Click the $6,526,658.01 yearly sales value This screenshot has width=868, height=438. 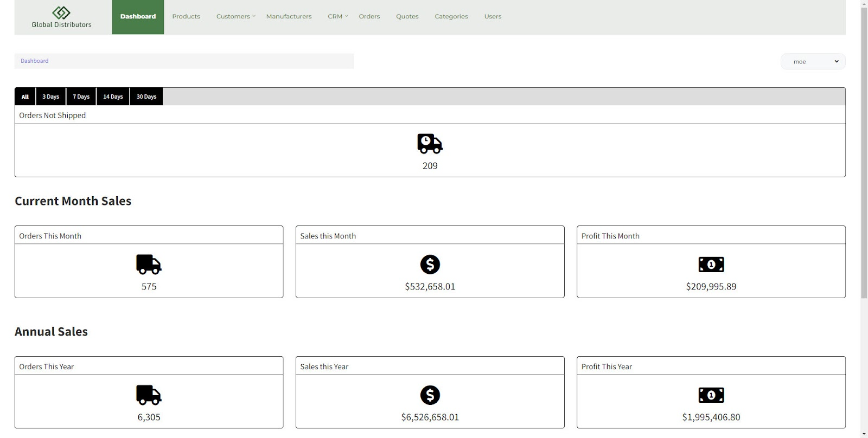pyautogui.click(x=430, y=417)
